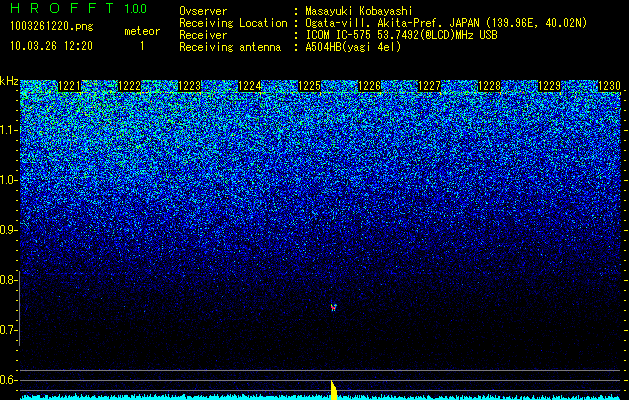The height and width of the screenshot is (400, 629).
Task: Click the 1.0 kHz frequency axis label
Action: pos(9,180)
